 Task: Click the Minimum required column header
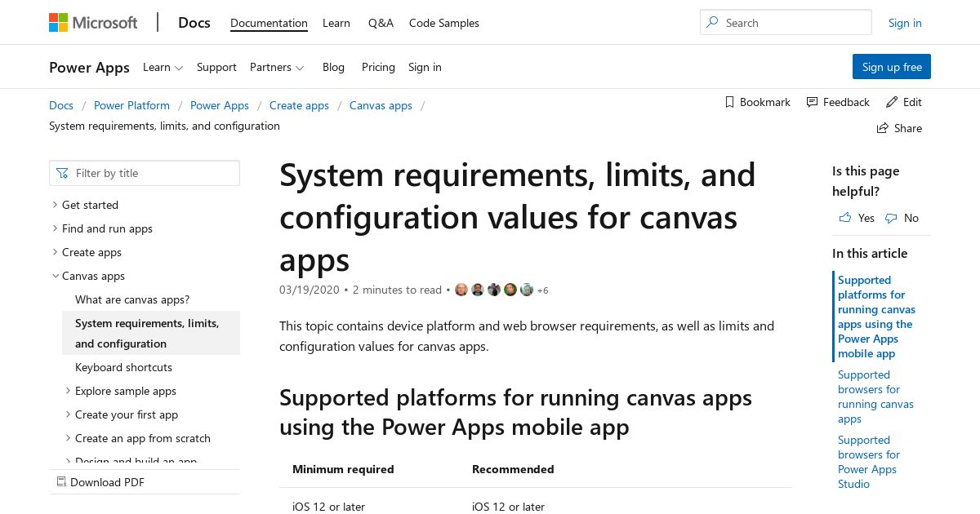tap(343, 469)
